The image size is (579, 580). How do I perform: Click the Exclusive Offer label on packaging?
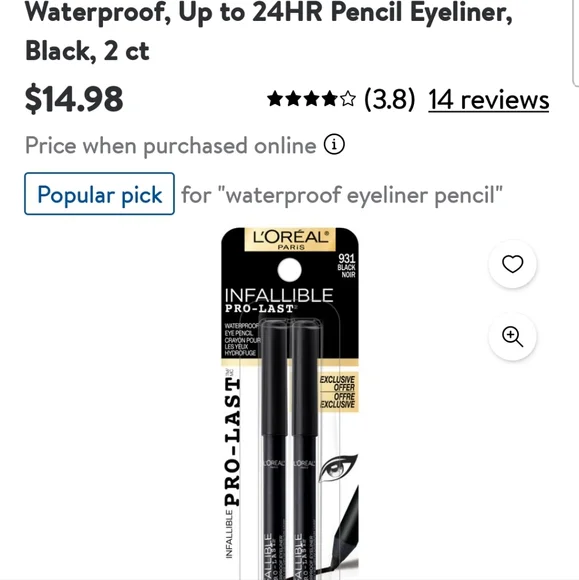coord(338,392)
